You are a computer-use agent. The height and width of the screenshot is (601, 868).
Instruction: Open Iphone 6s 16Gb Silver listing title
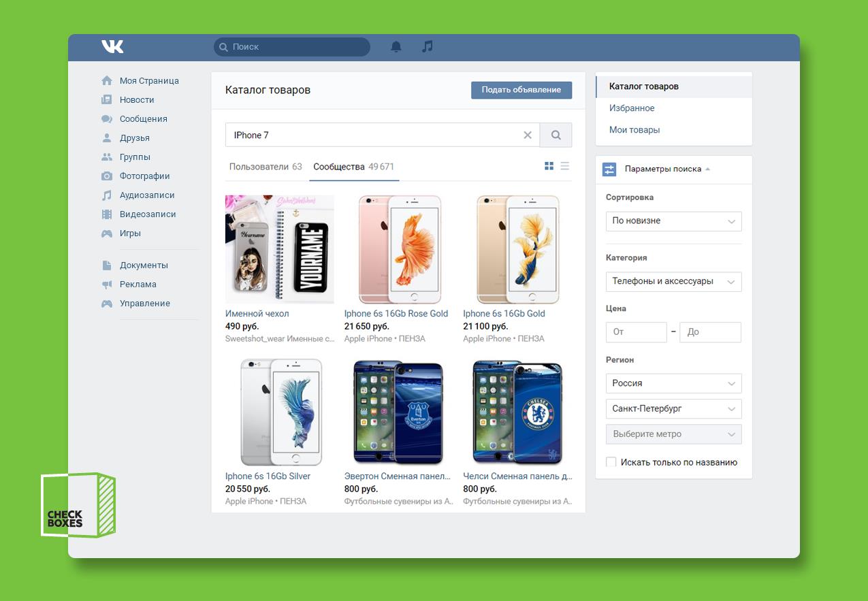point(268,476)
